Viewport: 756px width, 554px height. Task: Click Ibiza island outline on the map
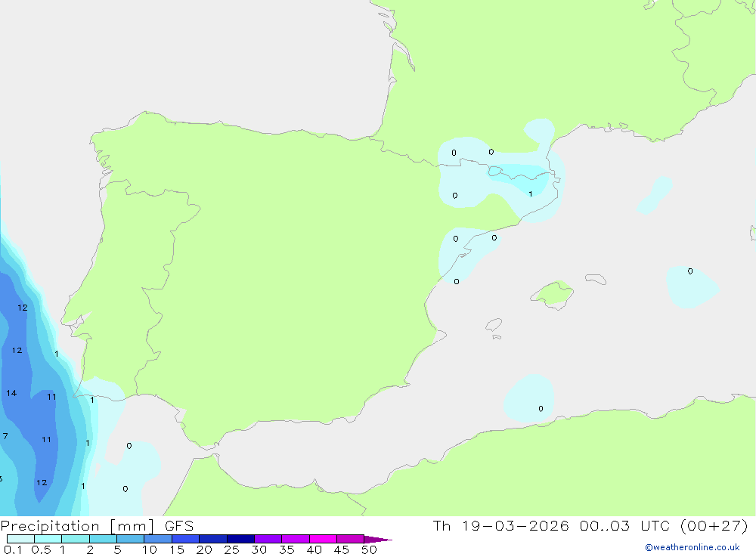click(x=494, y=325)
